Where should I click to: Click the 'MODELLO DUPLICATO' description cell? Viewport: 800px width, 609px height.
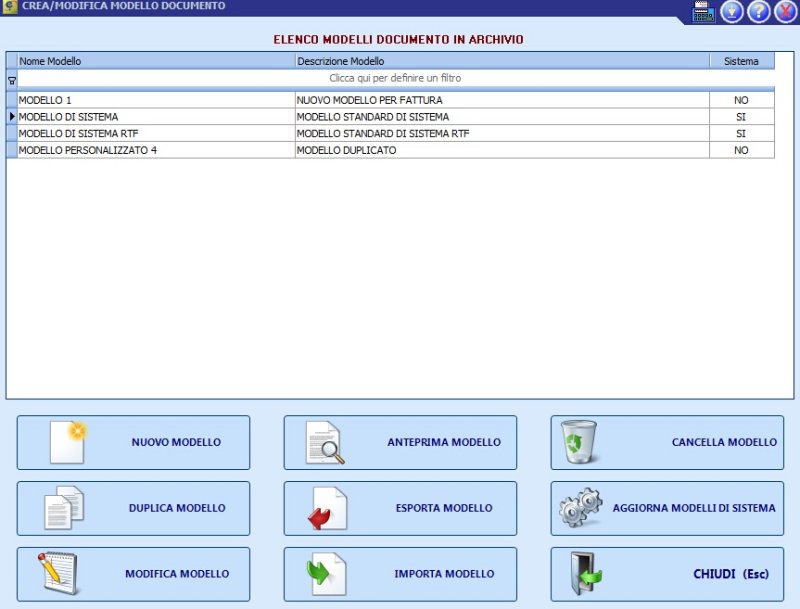click(502, 150)
